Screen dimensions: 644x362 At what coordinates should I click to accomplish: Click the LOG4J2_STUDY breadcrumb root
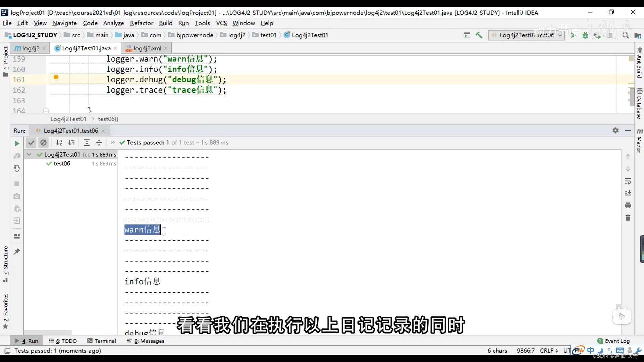[31, 35]
